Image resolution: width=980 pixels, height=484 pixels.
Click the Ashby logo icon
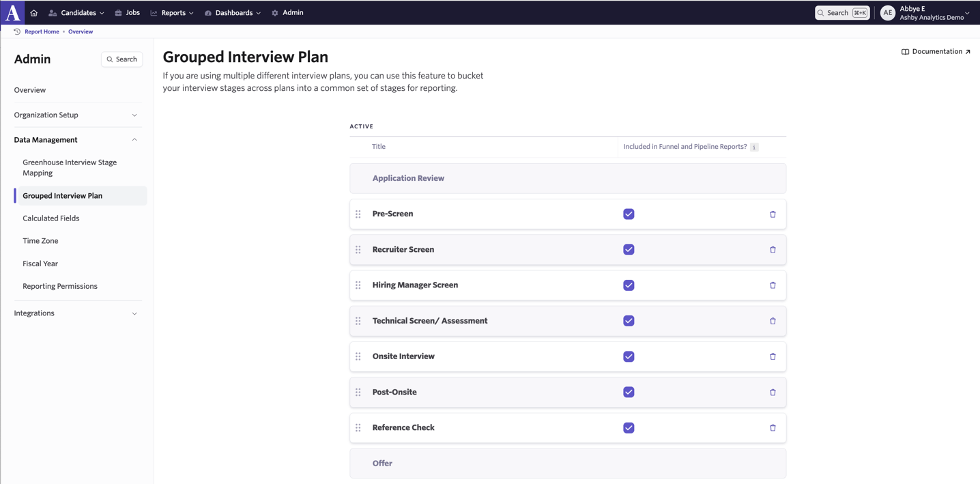click(x=12, y=12)
